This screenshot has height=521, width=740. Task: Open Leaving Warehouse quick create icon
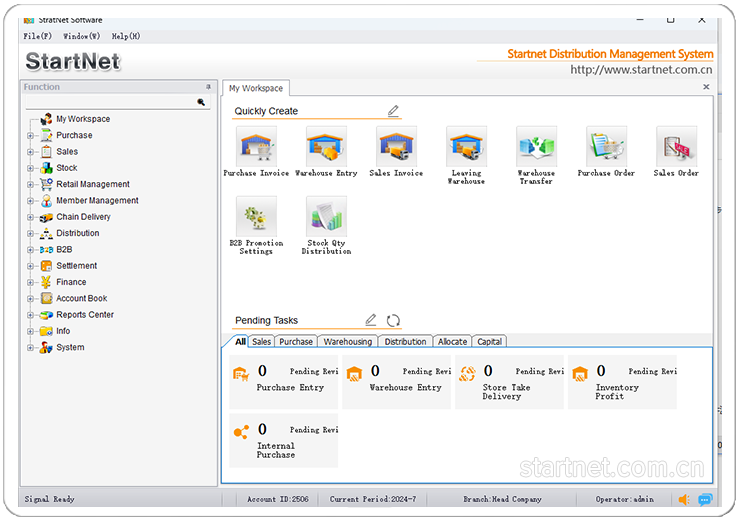tap(466, 146)
